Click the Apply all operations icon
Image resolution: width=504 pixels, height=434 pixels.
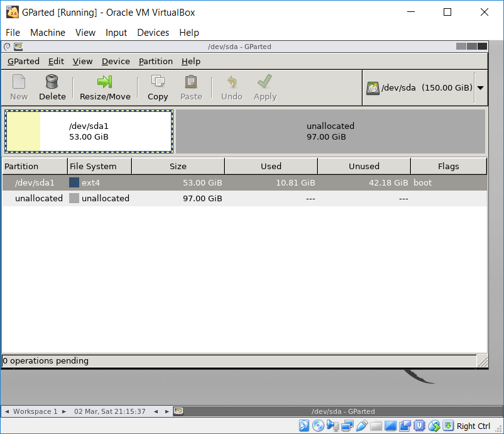265,87
